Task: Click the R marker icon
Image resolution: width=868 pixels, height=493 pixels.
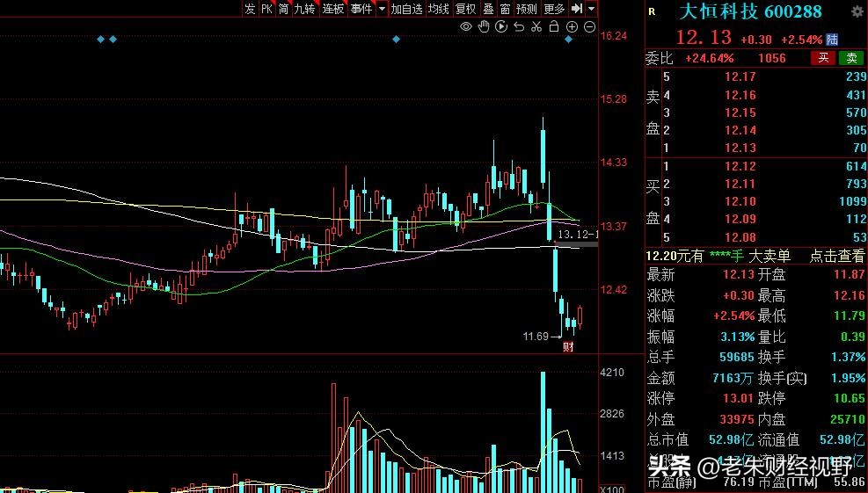Action: [x=653, y=11]
